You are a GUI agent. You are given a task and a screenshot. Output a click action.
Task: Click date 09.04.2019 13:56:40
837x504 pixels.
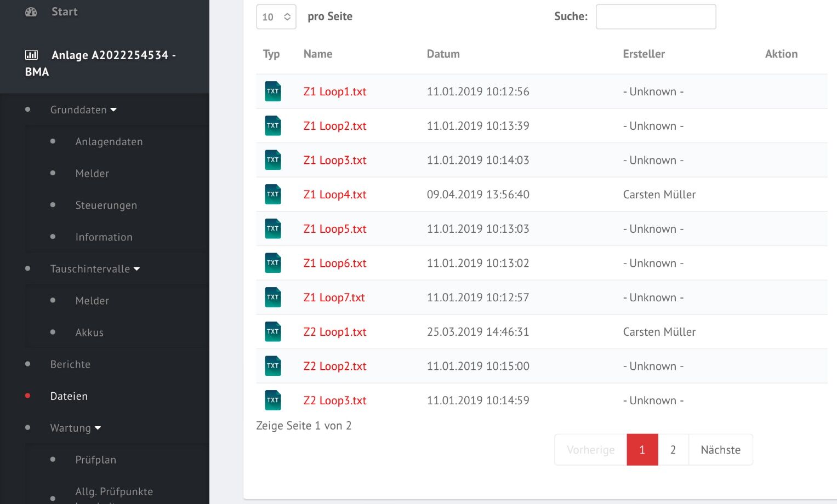click(478, 194)
